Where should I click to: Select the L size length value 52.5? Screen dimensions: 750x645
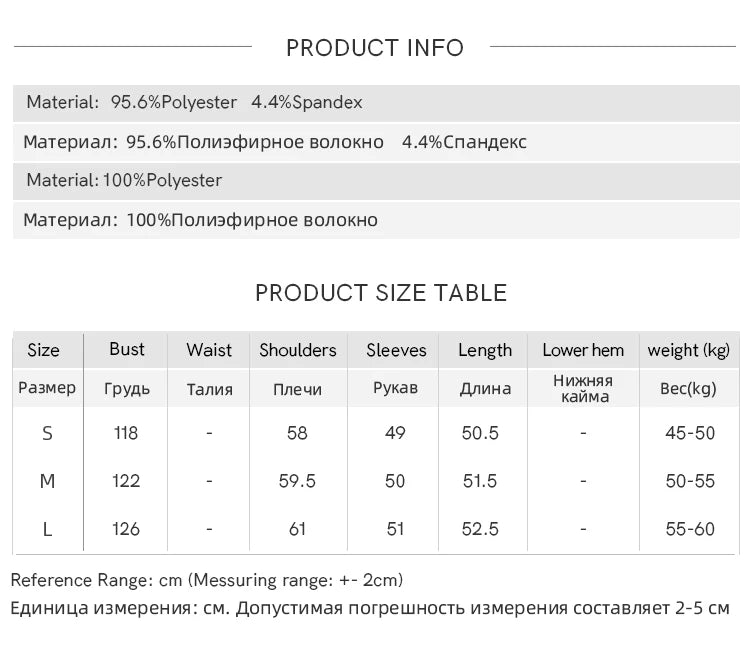pos(480,529)
